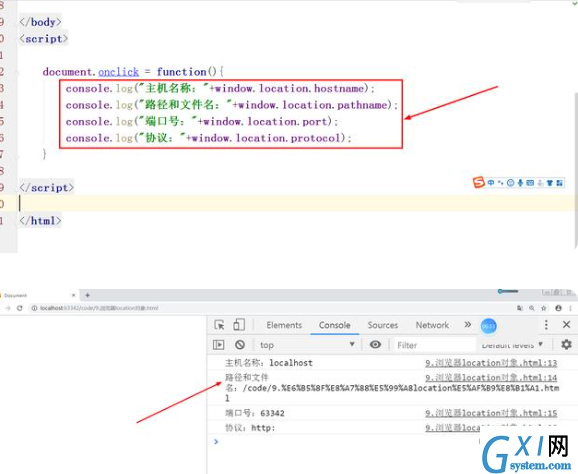Select the console row 协议: http:
This screenshot has width=578, height=474.
pos(250,428)
